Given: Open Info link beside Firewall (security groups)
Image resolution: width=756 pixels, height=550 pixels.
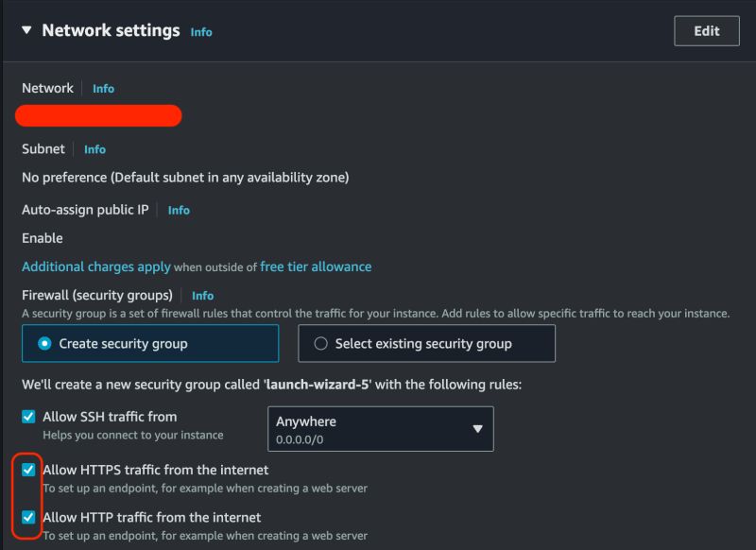Looking at the screenshot, I should [202, 296].
